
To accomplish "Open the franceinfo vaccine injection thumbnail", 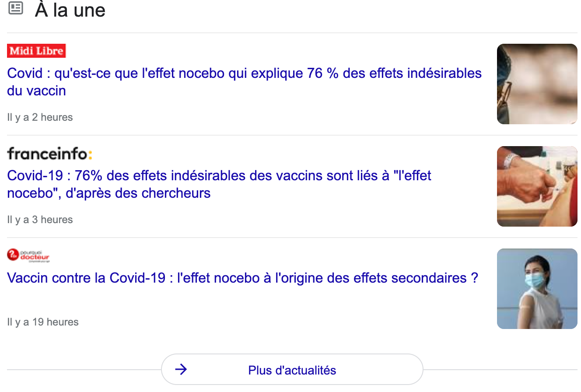I will [537, 186].
